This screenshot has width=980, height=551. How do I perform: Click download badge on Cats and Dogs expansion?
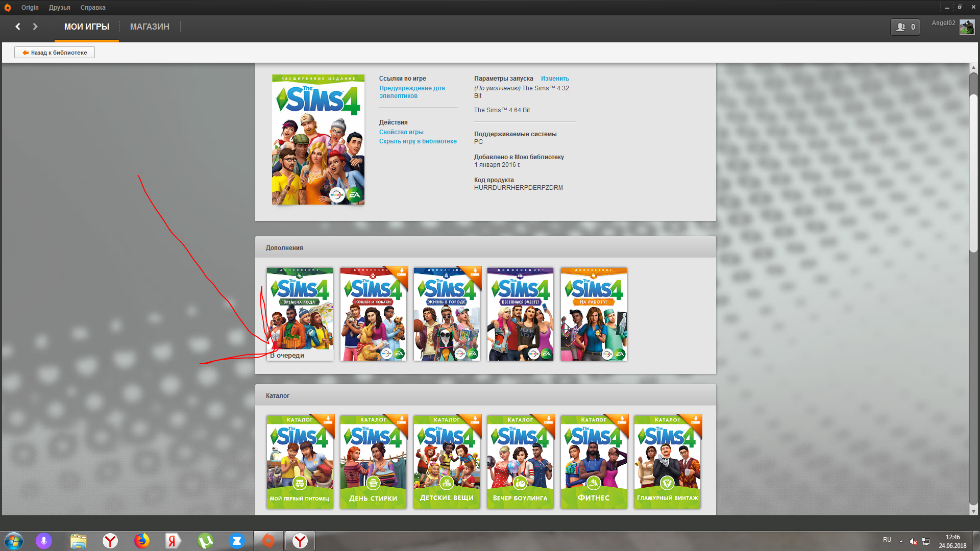(402, 272)
